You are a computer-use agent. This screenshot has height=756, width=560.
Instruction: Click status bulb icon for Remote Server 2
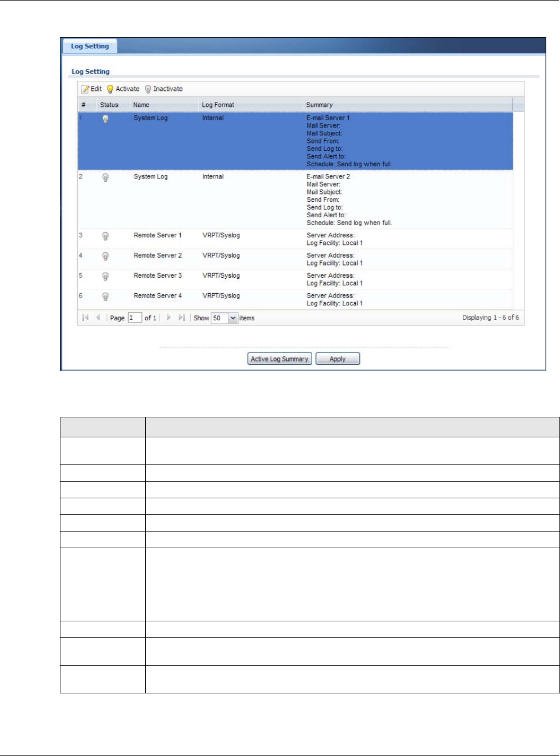point(105,256)
